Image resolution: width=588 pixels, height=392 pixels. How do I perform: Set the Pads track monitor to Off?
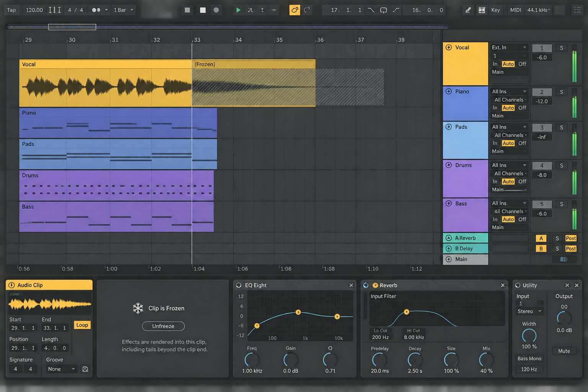522,143
